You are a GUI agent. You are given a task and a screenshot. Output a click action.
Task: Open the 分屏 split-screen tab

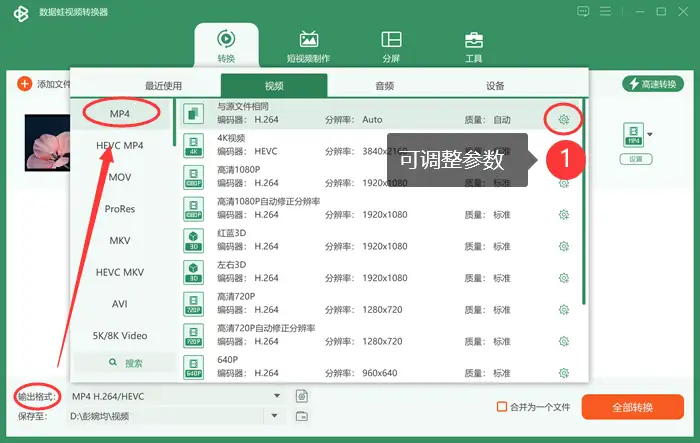(x=391, y=46)
